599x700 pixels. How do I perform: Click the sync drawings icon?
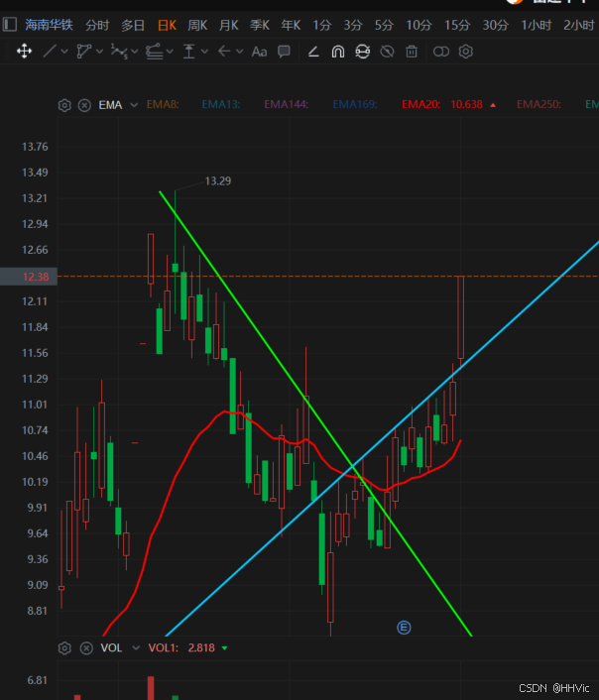tap(363, 52)
